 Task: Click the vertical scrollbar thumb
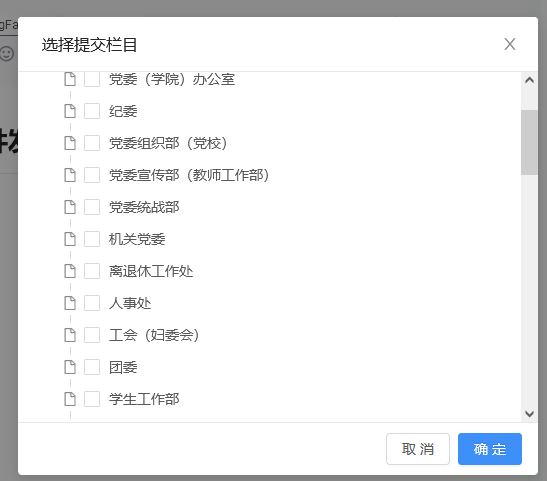tap(530, 142)
